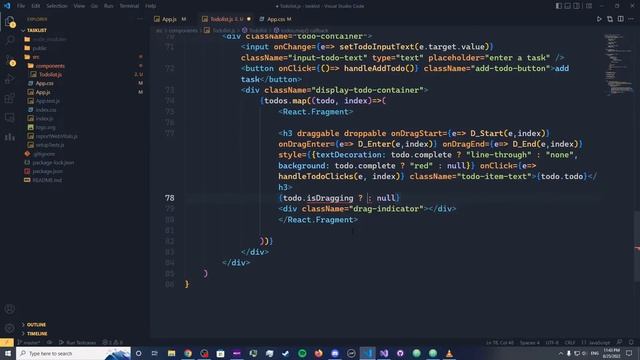Image resolution: width=640 pixels, height=360 pixels.
Task: Toggle the Panel layout button
Action: click(x=568, y=6)
